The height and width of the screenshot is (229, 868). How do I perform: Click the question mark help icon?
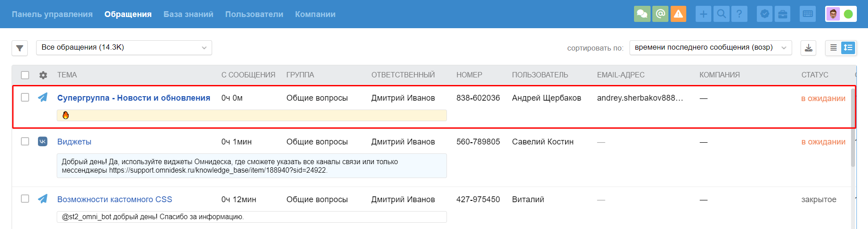point(739,14)
